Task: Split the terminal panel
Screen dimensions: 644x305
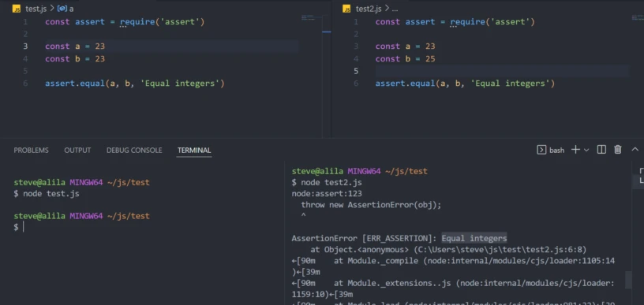Action: click(x=601, y=150)
